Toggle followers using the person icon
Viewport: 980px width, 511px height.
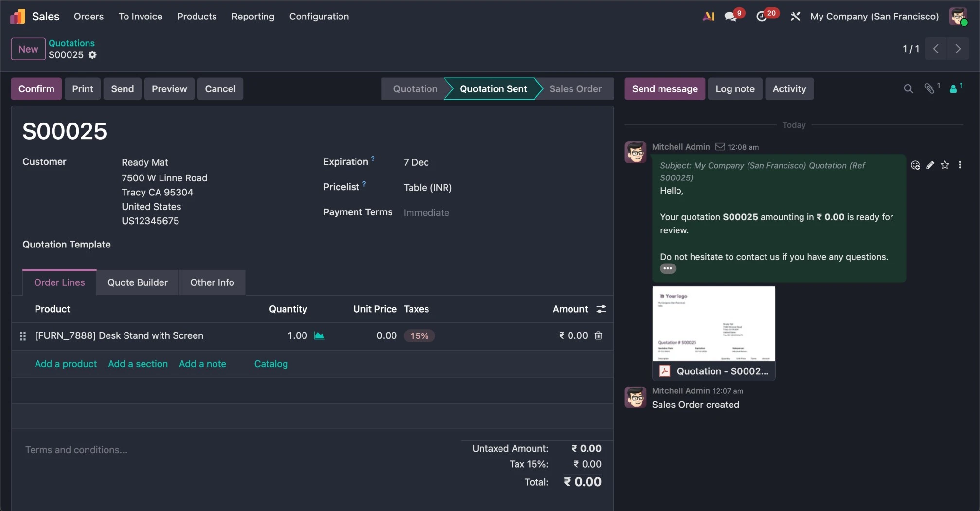[953, 89]
